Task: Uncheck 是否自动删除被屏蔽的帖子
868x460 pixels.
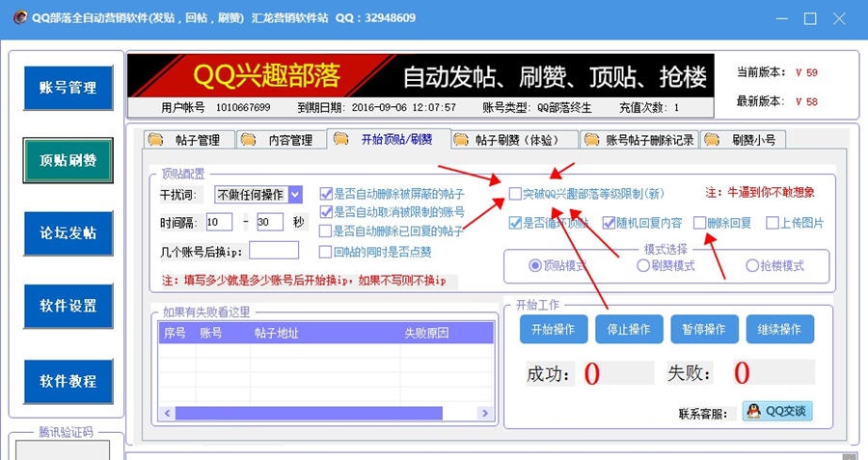Action: pos(326,194)
